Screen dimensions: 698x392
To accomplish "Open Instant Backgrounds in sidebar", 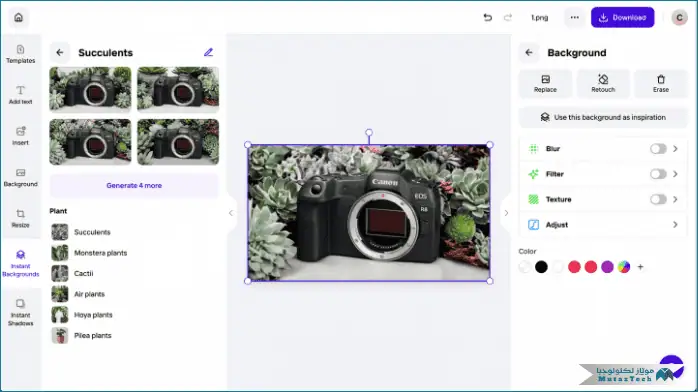I will tap(20, 263).
